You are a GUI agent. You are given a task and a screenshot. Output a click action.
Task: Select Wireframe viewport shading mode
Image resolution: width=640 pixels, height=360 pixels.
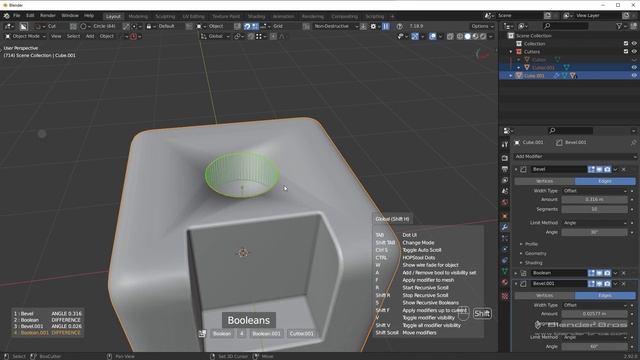[460, 36]
